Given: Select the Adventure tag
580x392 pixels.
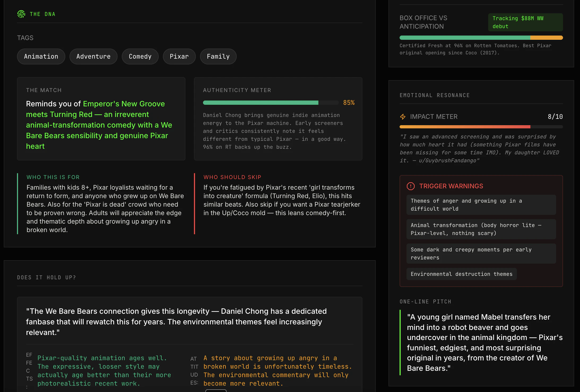Looking at the screenshot, I should coord(93,56).
